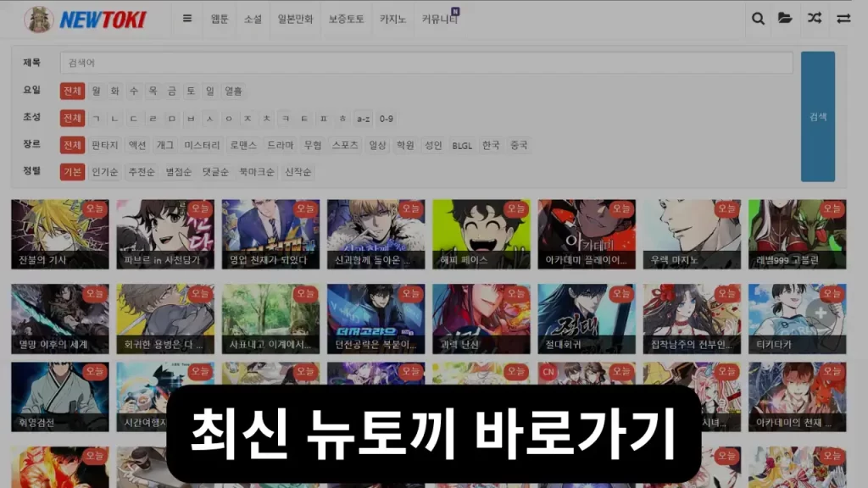
Task: Open the 절대회귀 thumbnail
Action: point(587,319)
